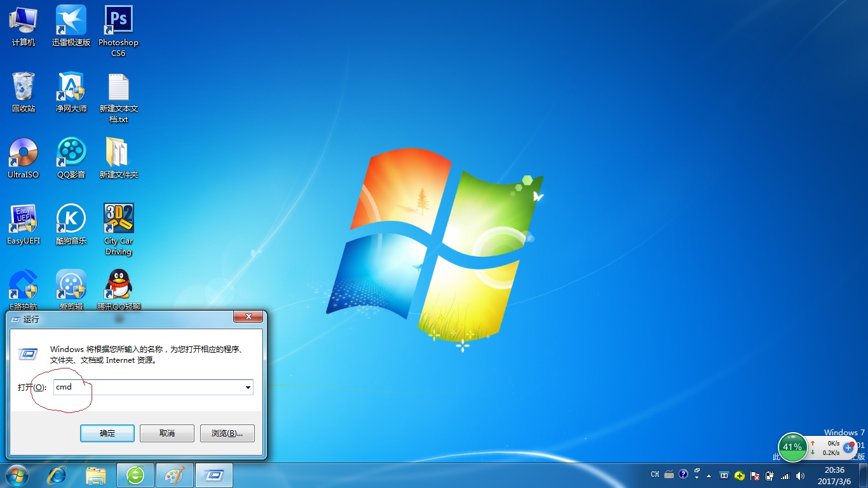
Task: Open the volume speaker control
Action: pos(800,475)
